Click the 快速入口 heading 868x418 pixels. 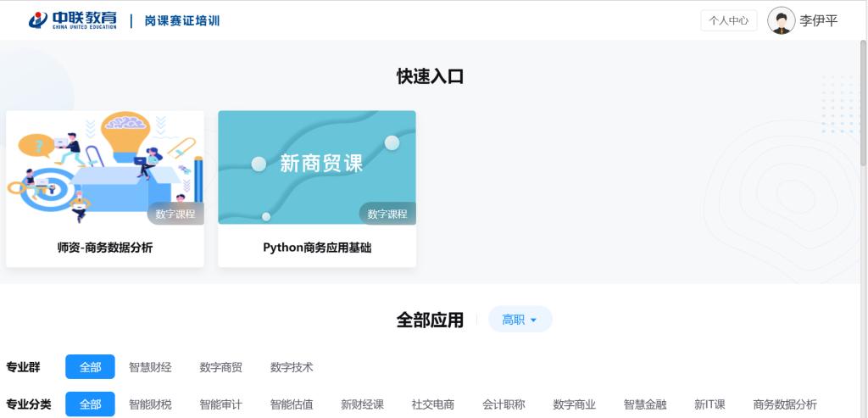click(x=430, y=76)
